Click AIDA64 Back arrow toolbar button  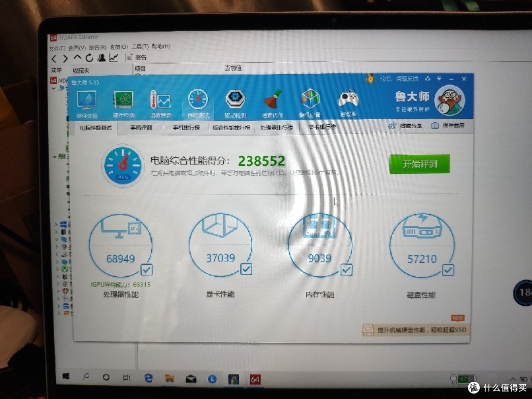(x=54, y=59)
